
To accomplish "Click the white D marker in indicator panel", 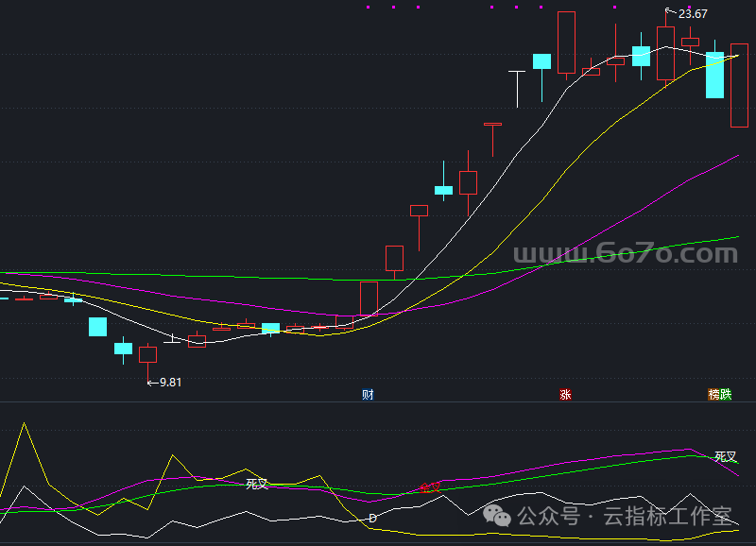I will point(372,518).
